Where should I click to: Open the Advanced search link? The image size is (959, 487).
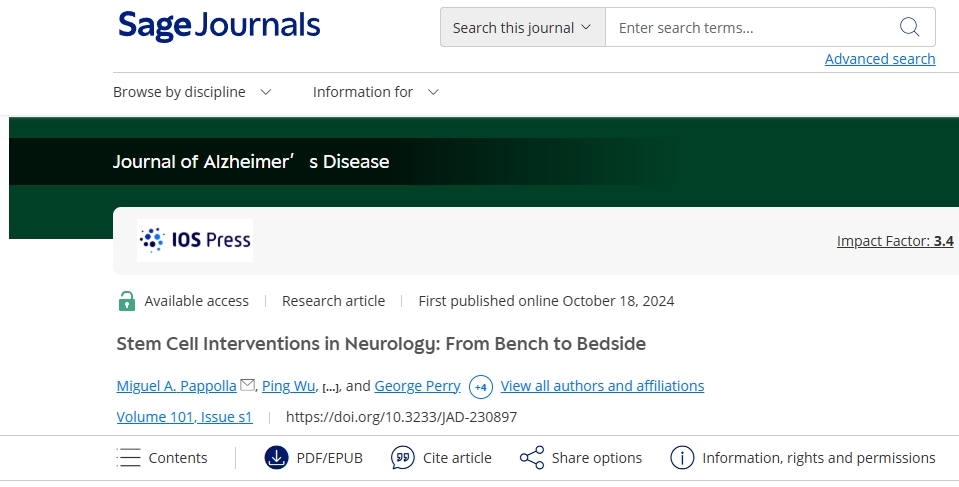click(x=880, y=59)
